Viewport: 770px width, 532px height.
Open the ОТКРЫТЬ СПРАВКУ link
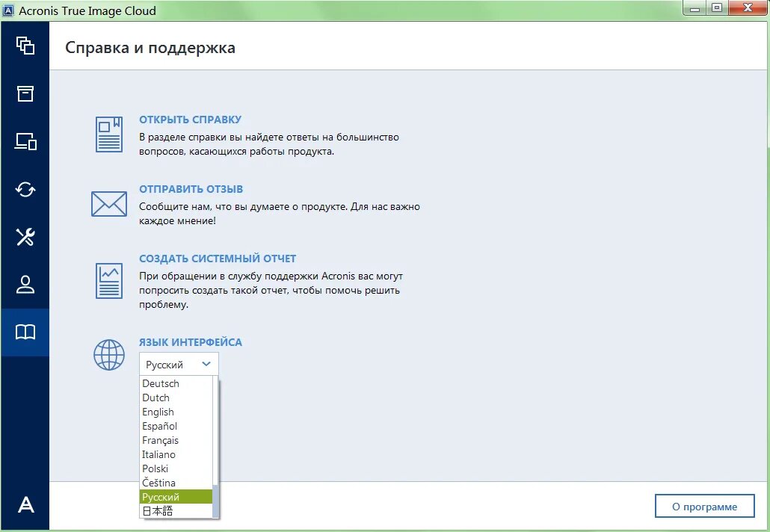(x=190, y=120)
